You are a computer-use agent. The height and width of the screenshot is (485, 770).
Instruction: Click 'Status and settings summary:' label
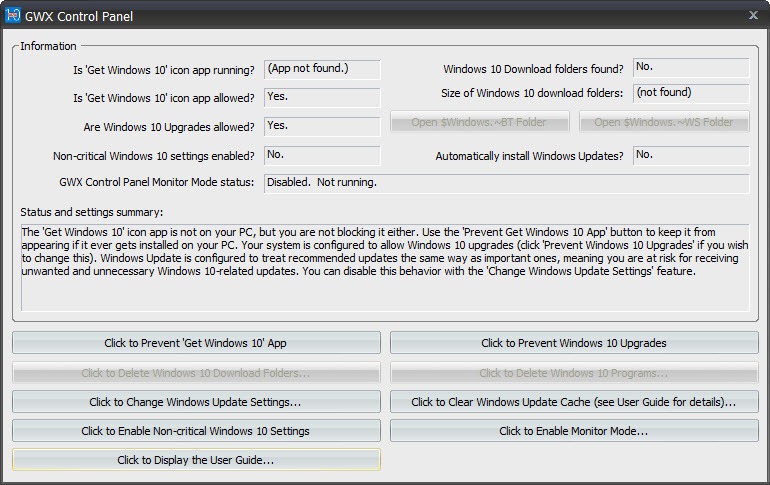(x=91, y=212)
